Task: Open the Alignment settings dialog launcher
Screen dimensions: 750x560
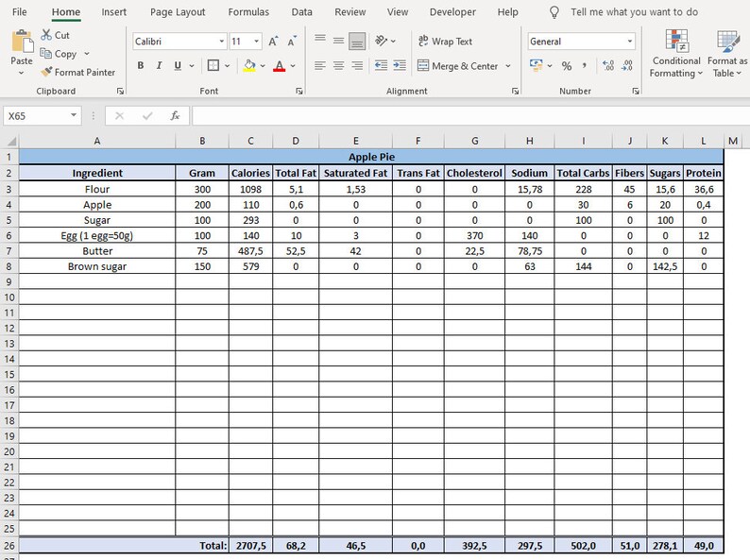Action: [515, 91]
